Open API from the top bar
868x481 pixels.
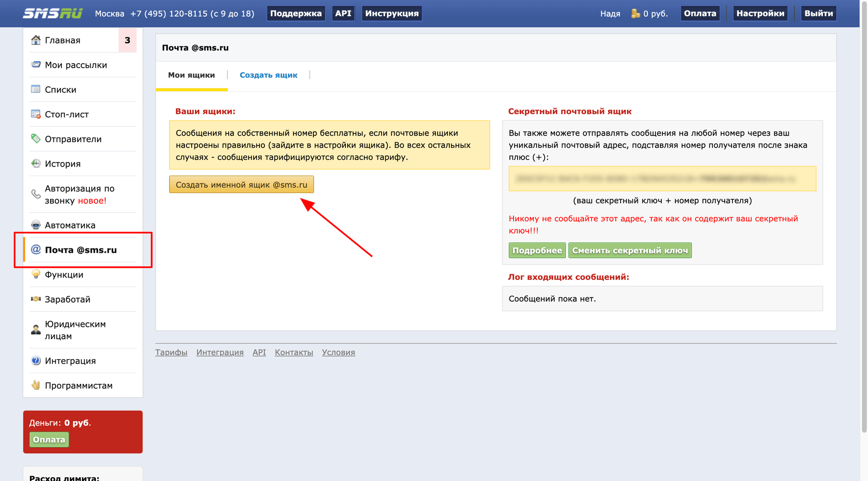343,14
